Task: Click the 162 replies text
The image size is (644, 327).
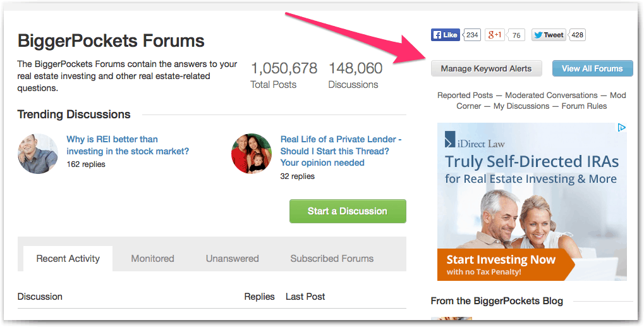Action: coord(86,164)
